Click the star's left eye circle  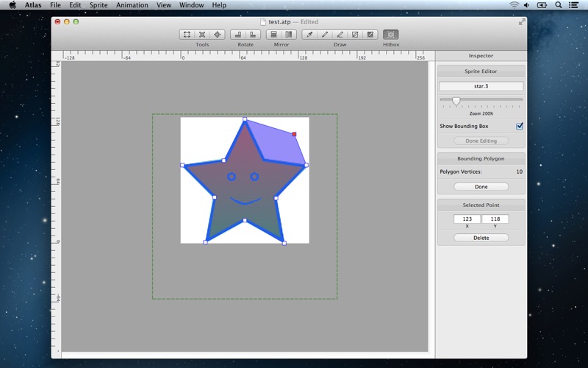[232, 177]
